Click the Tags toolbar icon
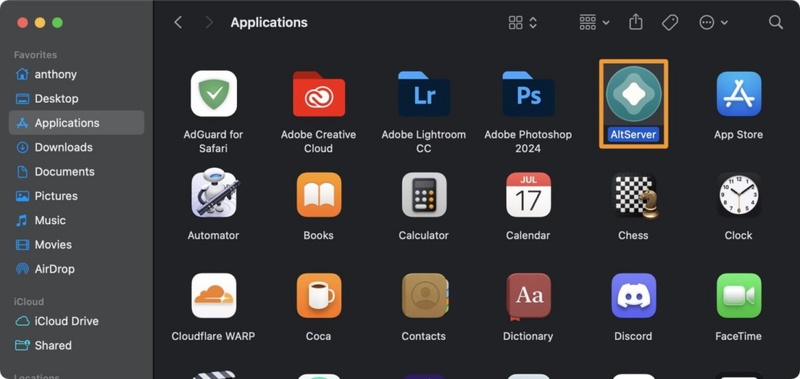The image size is (800, 379). tap(669, 22)
